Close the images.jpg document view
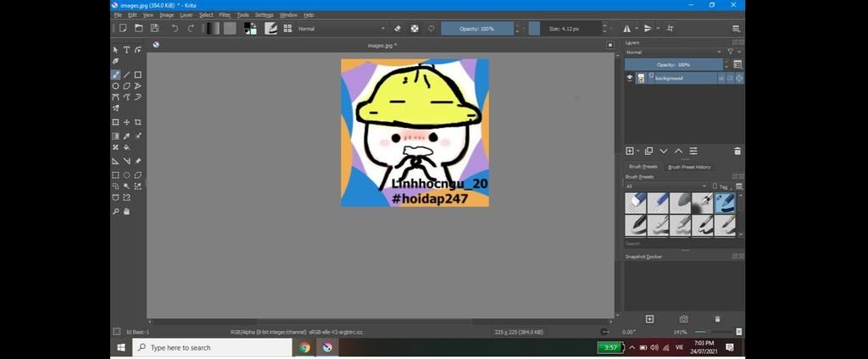 coord(610,46)
